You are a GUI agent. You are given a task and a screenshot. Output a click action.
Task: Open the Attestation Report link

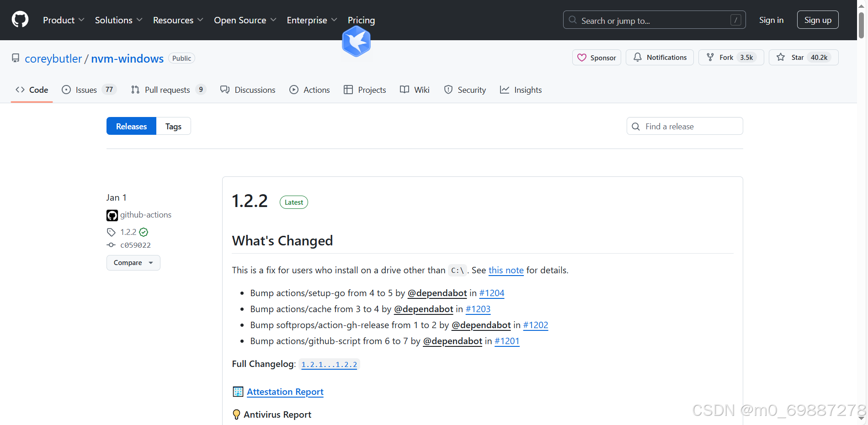click(x=285, y=392)
